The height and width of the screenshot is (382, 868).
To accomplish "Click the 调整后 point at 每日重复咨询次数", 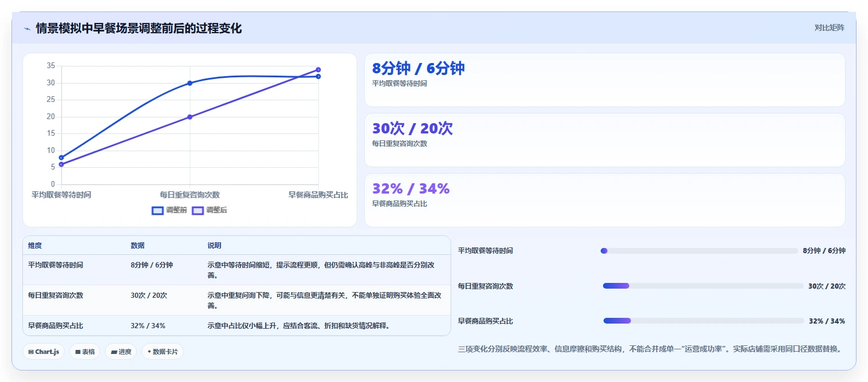I will tap(190, 117).
